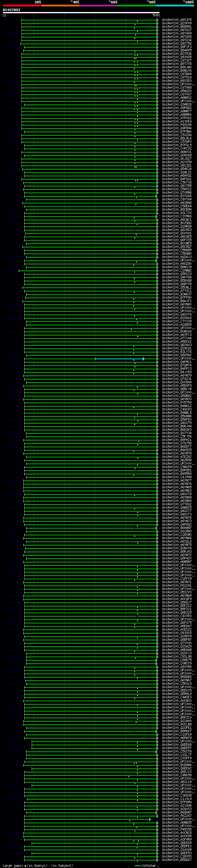Click hit label UniRef100_B4FGG1

pos(177,179)
